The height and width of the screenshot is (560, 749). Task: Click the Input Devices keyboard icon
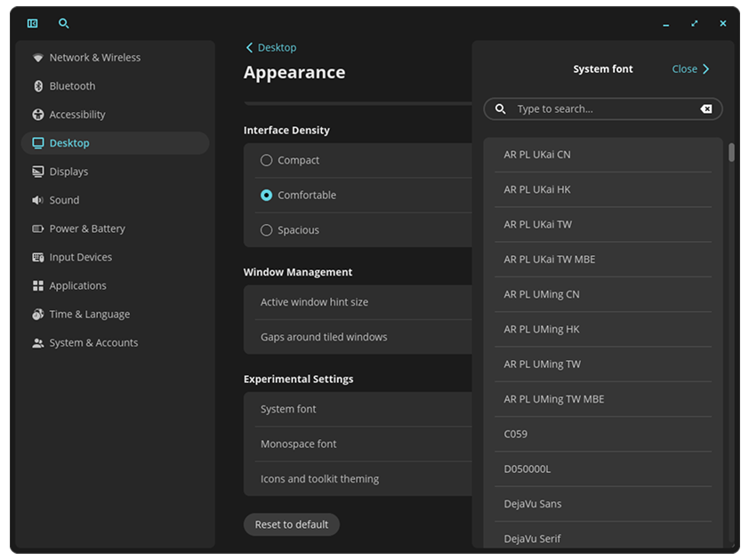(38, 257)
